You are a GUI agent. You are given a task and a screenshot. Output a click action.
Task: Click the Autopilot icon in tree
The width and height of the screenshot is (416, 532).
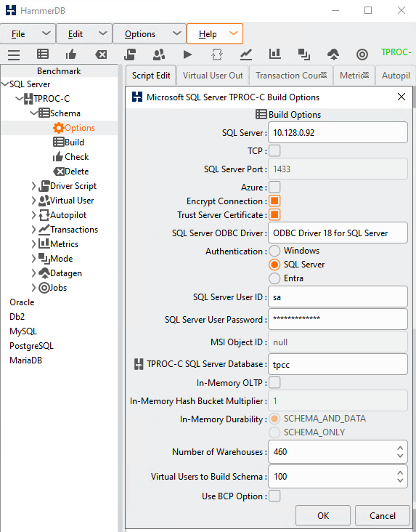[x=44, y=215]
